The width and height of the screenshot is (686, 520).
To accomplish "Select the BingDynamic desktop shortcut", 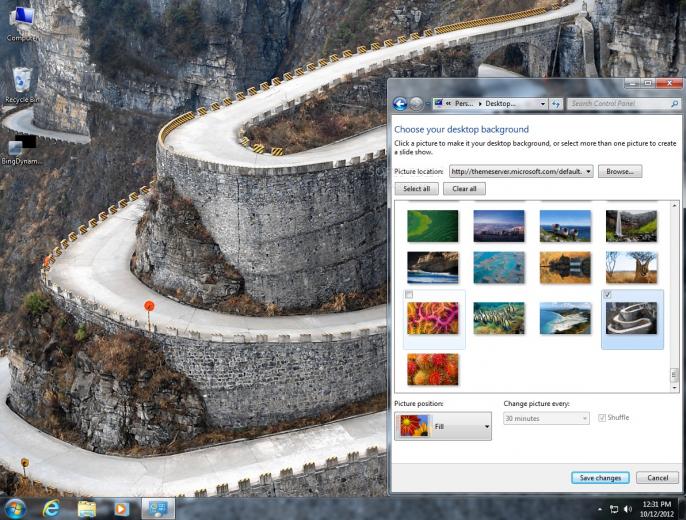I will (22, 150).
